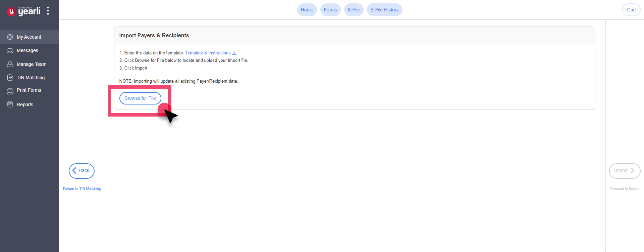This screenshot has width=644, height=252.
Task: Select Manage Team in the sidebar
Action: coord(29,64)
